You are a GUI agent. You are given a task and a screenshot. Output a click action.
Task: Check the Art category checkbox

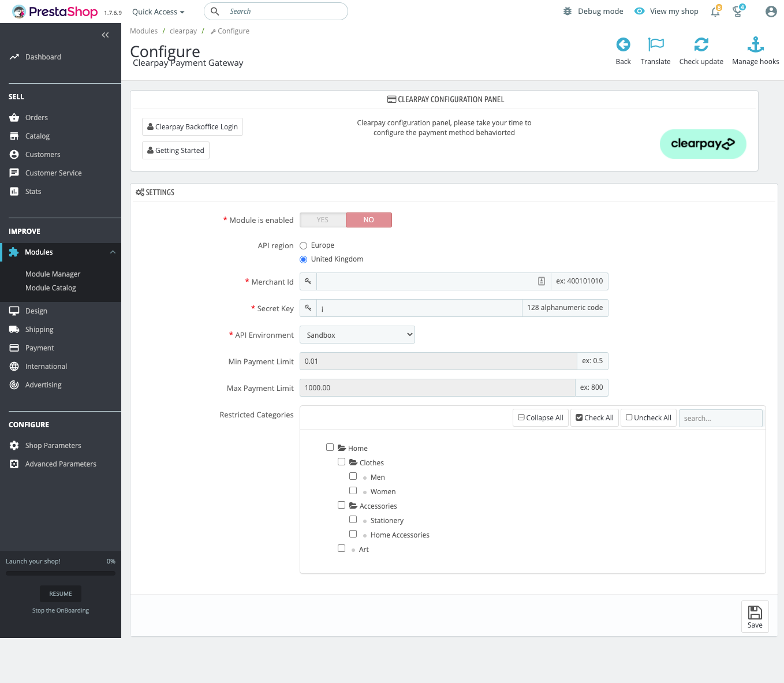pyautogui.click(x=341, y=548)
